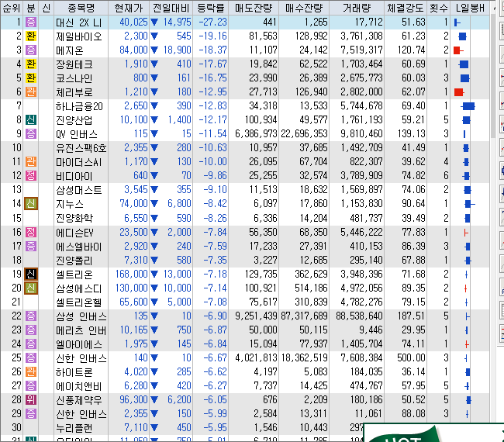Sort by the 등락률 column header
The height and width of the screenshot is (442, 504).
(x=210, y=8)
